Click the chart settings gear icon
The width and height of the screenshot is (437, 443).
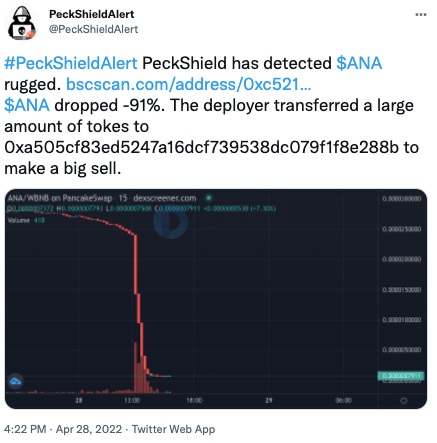pos(403,400)
